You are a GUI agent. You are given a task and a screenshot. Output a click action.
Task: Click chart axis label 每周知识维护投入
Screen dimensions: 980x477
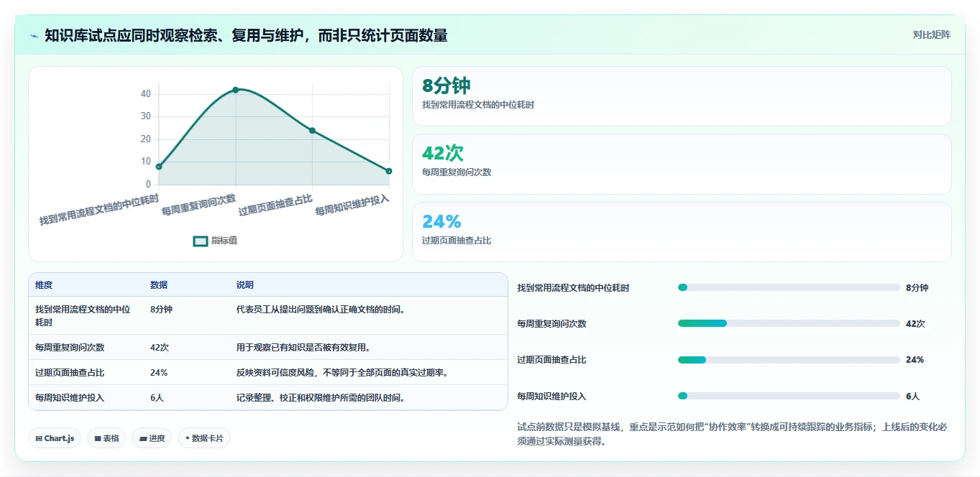pos(352,205)
